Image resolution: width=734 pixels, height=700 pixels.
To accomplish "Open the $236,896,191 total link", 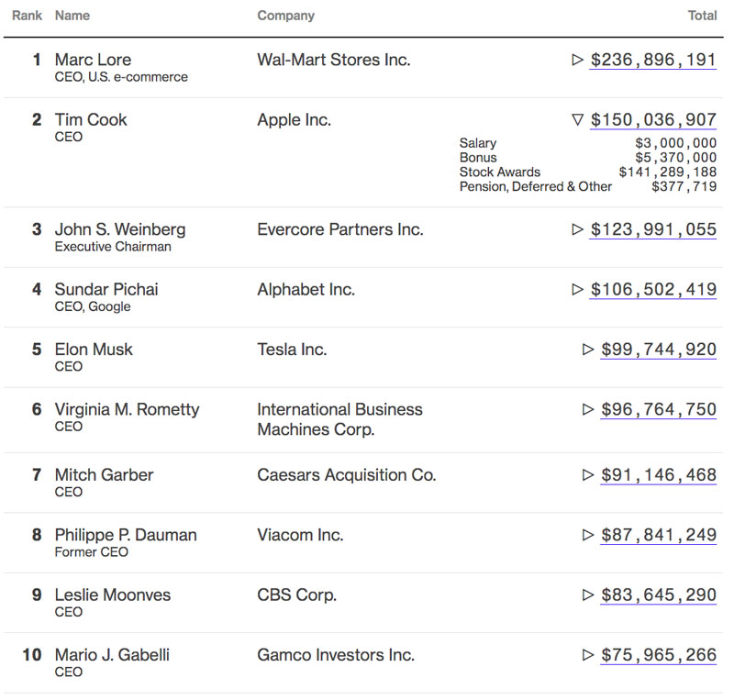I will coord(653,60).
